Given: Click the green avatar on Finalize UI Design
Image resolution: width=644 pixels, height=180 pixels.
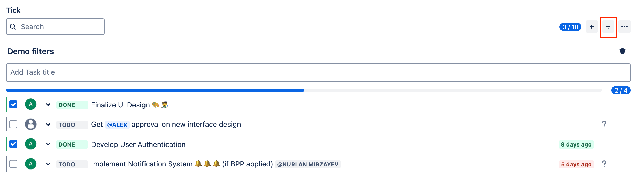Looking at the screenshot, I should [31, 104].
